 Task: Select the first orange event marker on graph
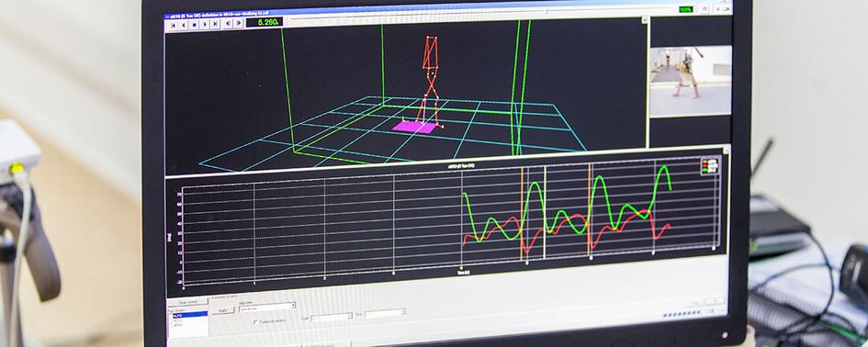[522, 213]
